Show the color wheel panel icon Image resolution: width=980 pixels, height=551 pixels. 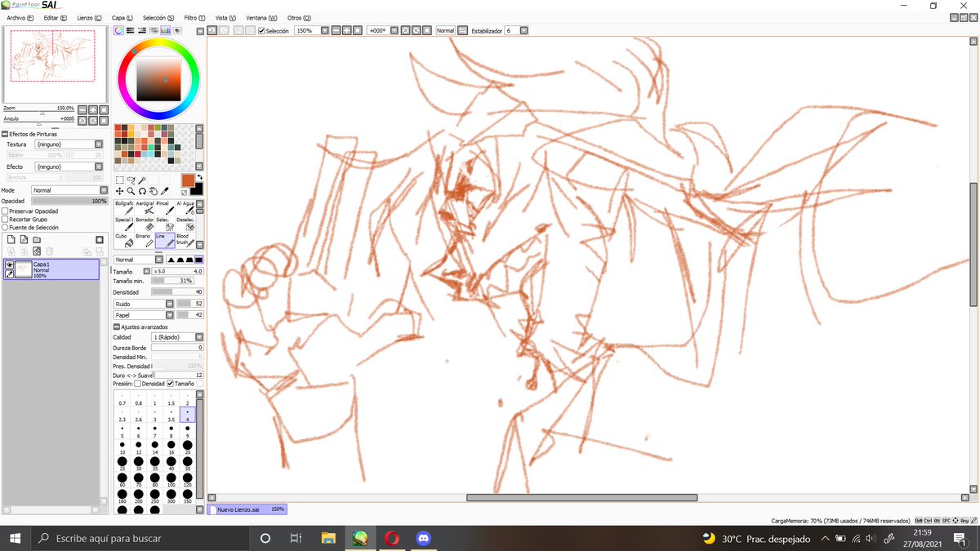(x=118, y=30)
